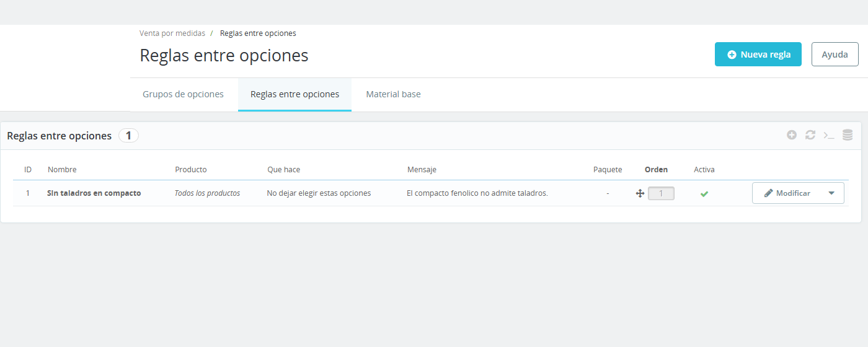This screenshot has height=347, width=868.
Task: Click message El compacto fenolico no admite taladros
Action: (477, 193)
